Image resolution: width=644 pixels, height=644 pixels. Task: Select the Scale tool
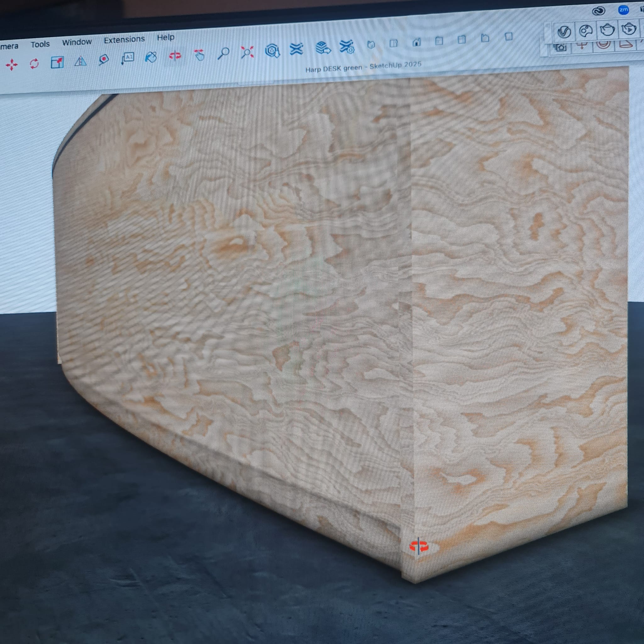coord(57,62)
